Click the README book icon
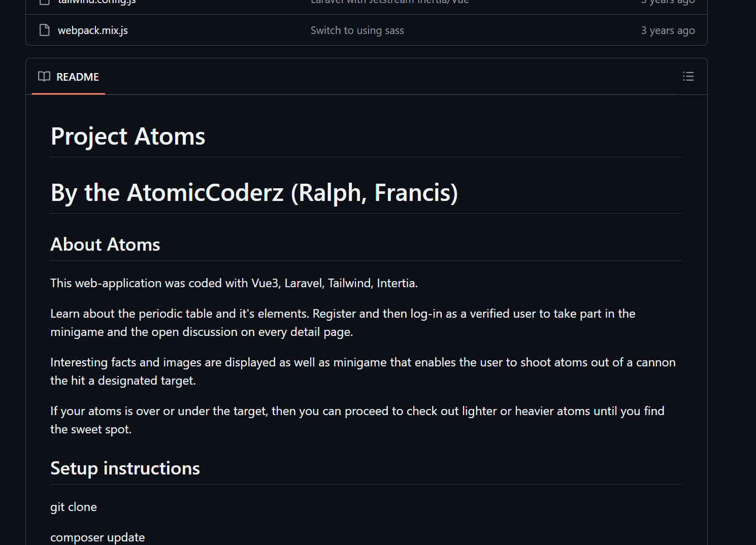Image resolution: width=756 pixels, height=545 pixels. [x=44, y=77]
